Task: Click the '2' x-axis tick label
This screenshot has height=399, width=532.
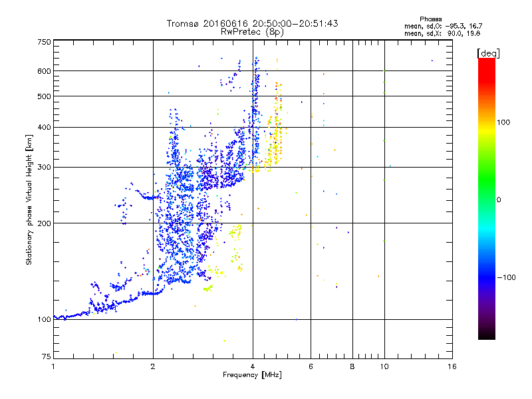Action: (153, 366)
